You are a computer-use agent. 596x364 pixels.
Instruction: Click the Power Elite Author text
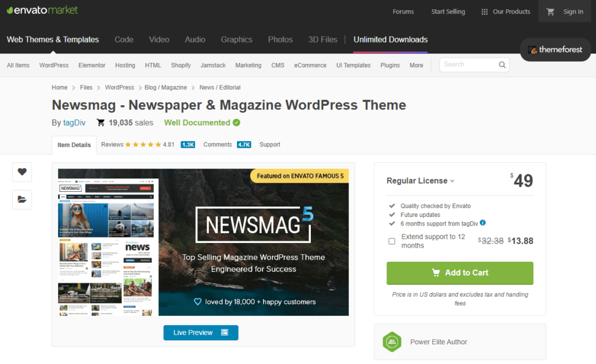[x=439, y=342]
